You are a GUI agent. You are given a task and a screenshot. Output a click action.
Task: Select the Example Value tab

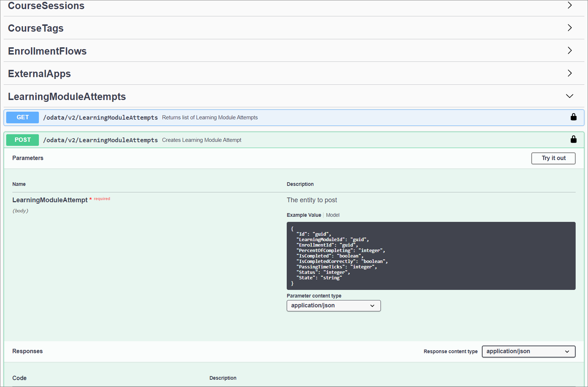coord(304,215)
